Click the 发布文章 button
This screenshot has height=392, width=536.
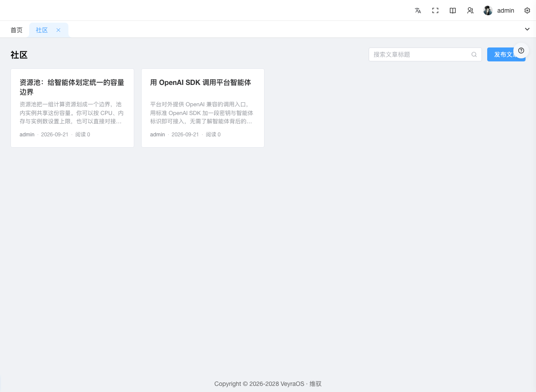click(506, 54)
